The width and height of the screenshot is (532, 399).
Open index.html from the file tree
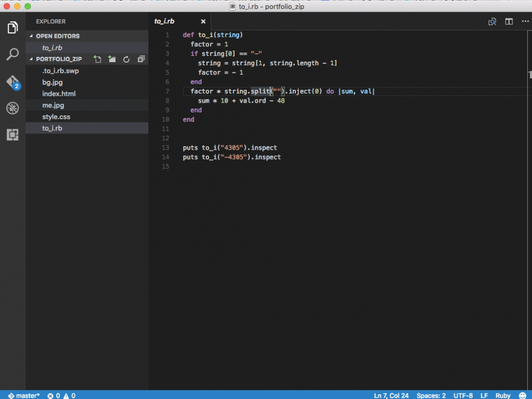59,94
